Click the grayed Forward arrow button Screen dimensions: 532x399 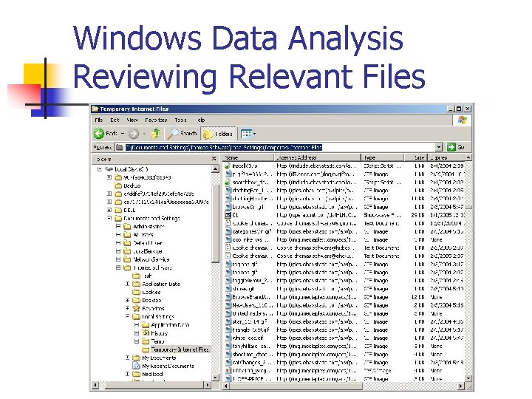134,134
